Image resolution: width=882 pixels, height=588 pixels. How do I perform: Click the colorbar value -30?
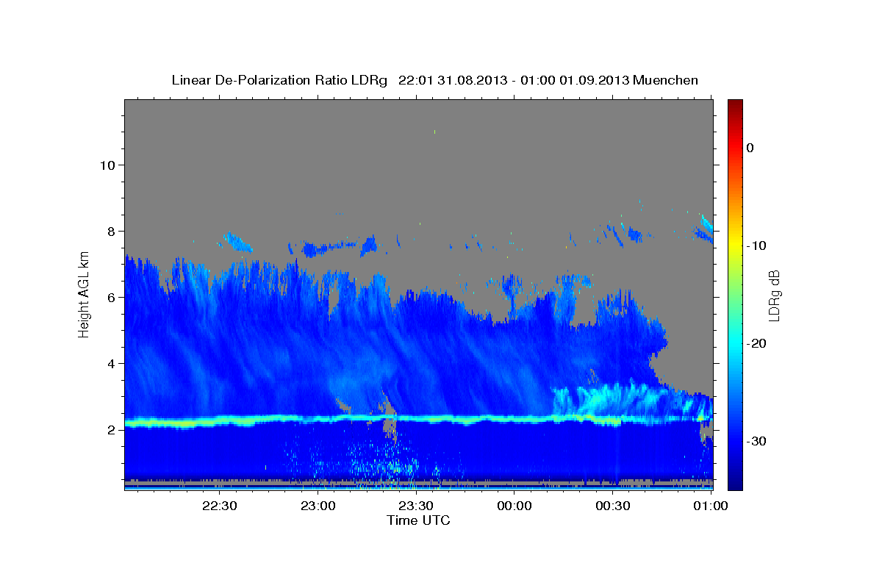[756, 441]
